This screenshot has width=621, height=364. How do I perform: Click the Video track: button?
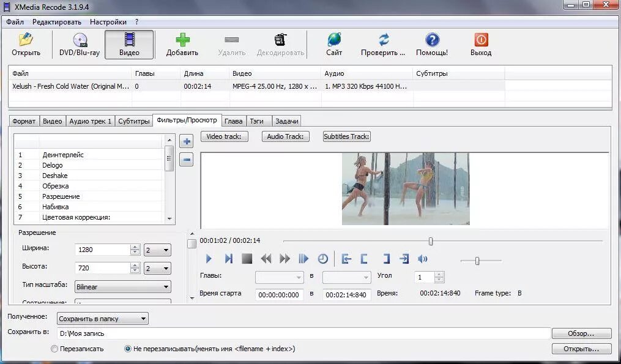pos(224,136)
